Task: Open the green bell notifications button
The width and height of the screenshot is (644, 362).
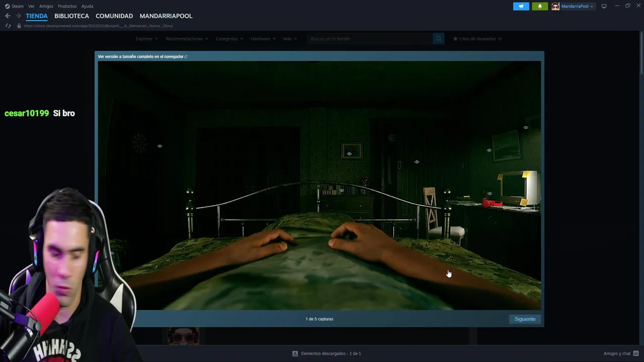Action: pyautogui.click(x=540, y=6)
